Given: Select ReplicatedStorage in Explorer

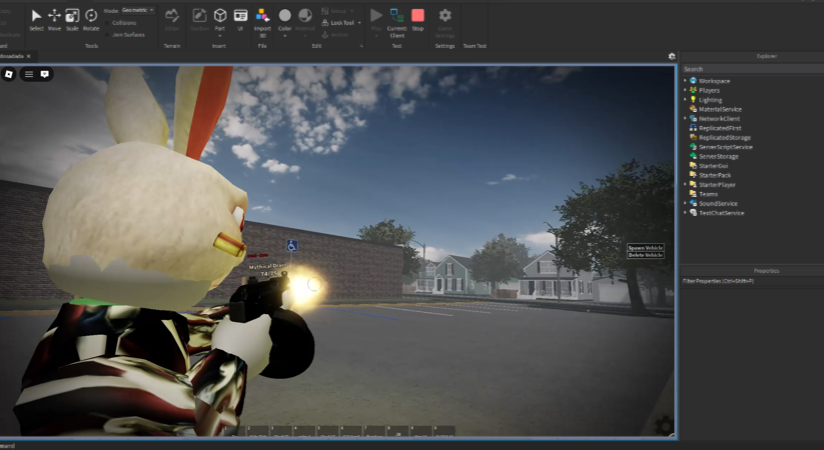Looking at the screenshot, I should [x=725, y=138].
